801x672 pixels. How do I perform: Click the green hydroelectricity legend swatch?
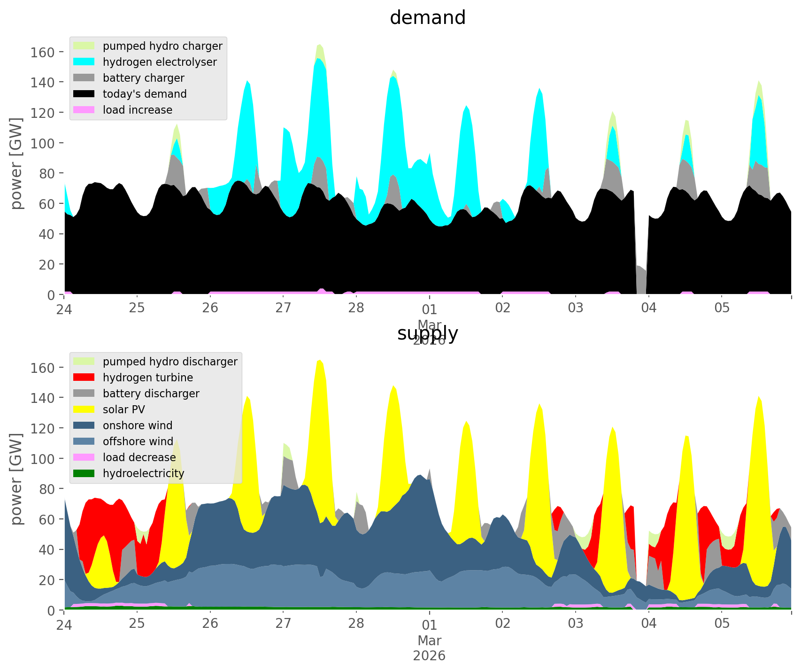tap(84, 473)
